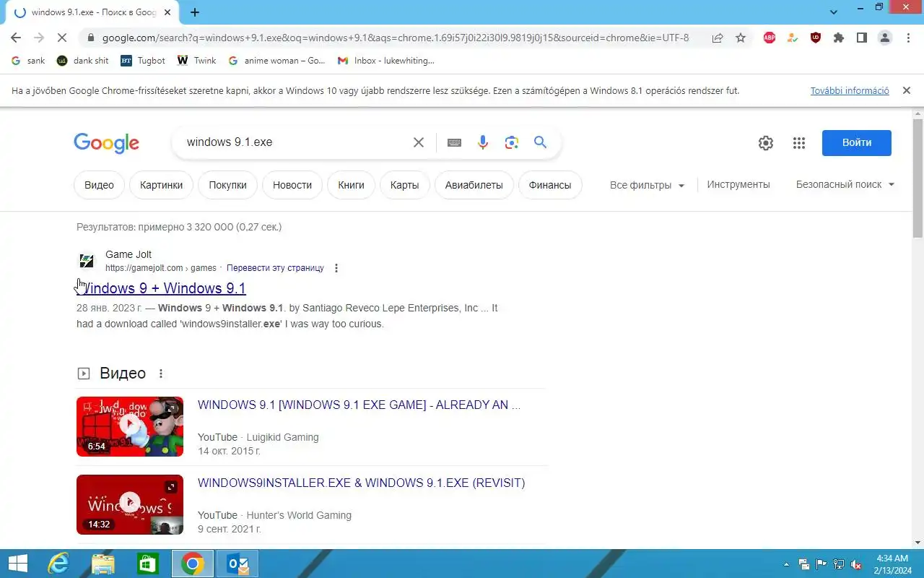Select the Книги filter
This screenshot has height=578, width=924.
coord(351,185)
